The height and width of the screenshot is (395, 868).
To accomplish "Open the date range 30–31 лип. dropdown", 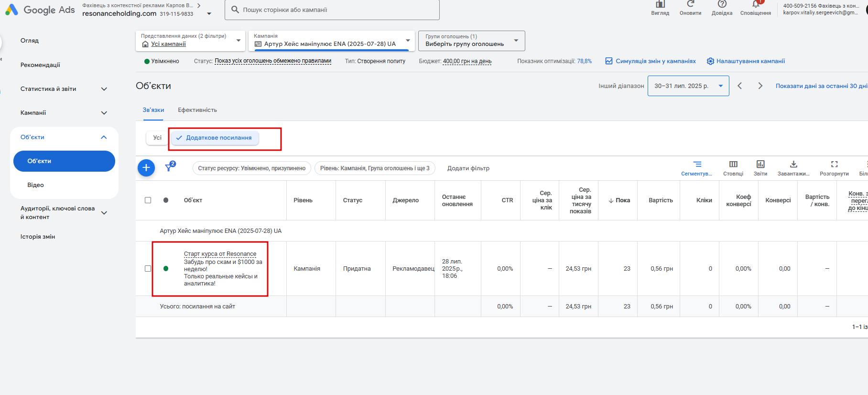I will point(688,86).
